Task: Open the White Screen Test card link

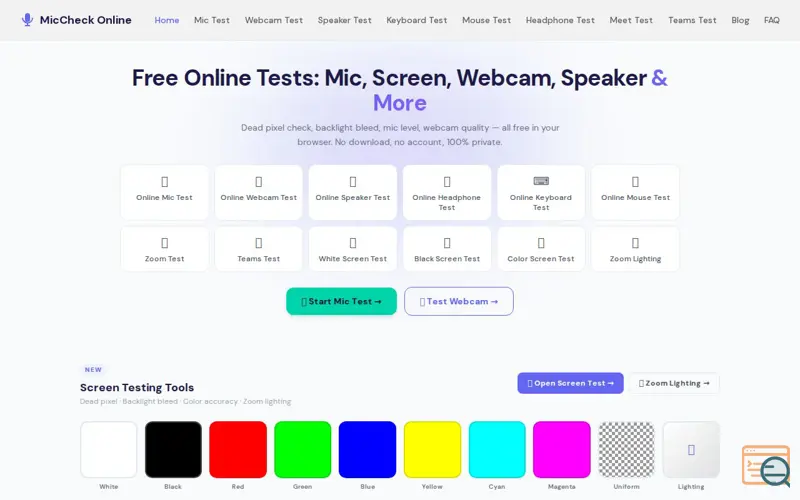Action: click(x=353, y=249)
